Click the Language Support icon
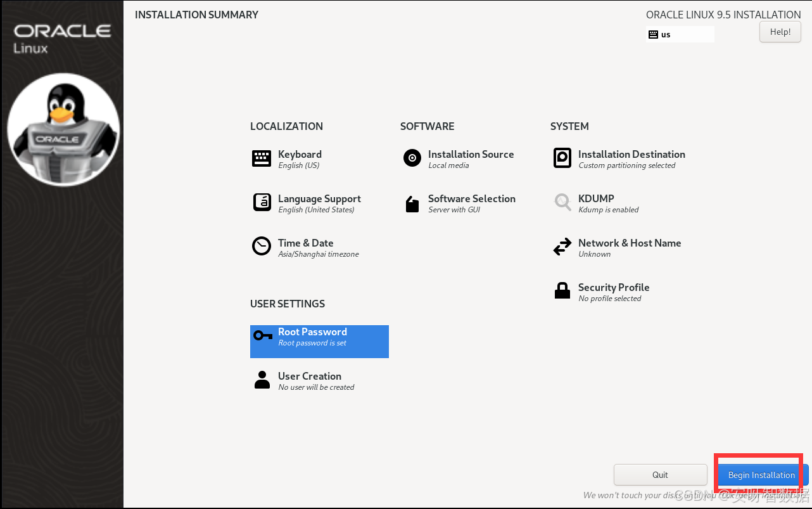Screen dimensions: 812x509 (x=262, y=202)
